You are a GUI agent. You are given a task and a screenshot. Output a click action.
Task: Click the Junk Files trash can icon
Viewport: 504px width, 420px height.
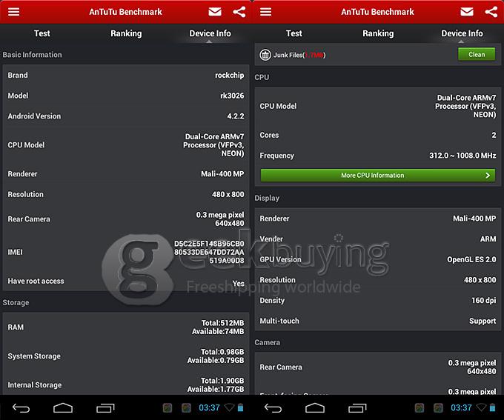[265, 55]
